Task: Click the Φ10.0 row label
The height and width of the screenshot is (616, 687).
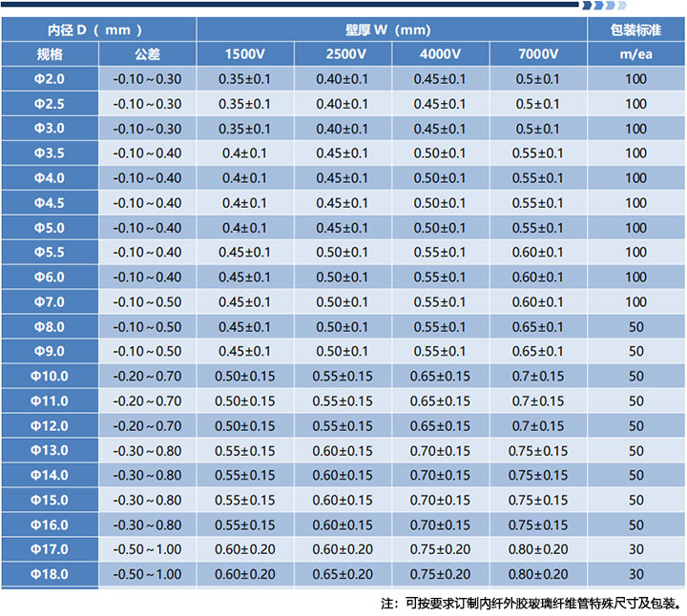Action: (x=49, y=377)
